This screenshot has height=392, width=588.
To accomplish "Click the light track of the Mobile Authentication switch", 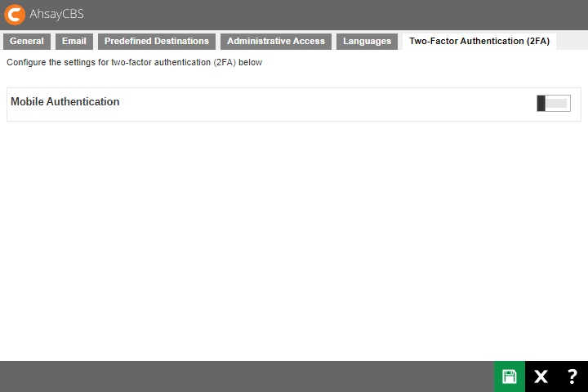I will (x=558, y=103).
